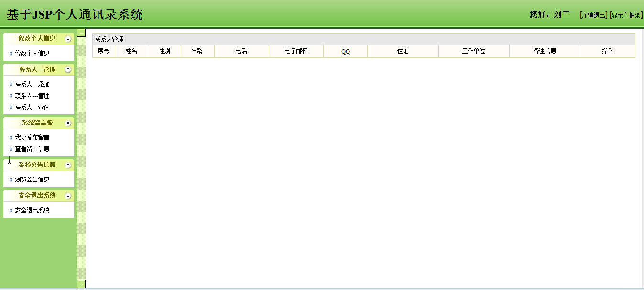The height and width of the screenshot is (290, 644).
Task: Click bullet icon beside 联系人---管理 link
Action: [x=11, y=96]
